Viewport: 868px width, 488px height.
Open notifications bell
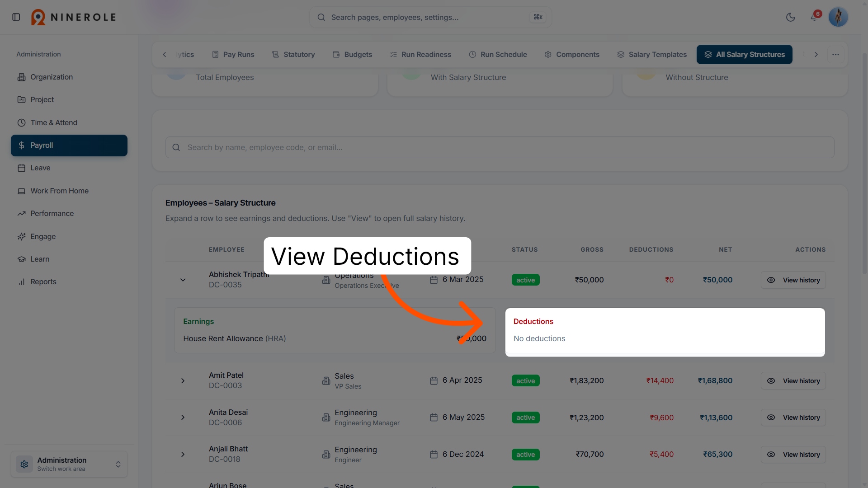click(x=814, y=17)
